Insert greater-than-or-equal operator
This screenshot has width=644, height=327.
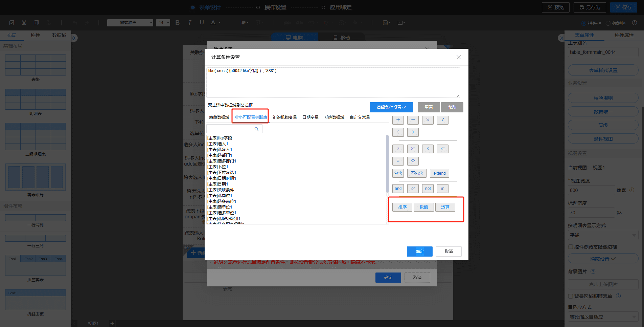point(413,149)
